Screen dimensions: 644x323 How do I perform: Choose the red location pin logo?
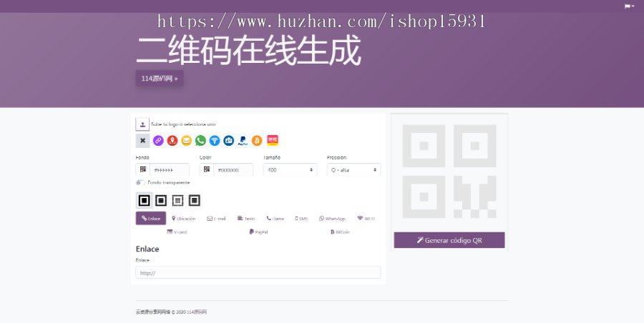tap(172, 141)
